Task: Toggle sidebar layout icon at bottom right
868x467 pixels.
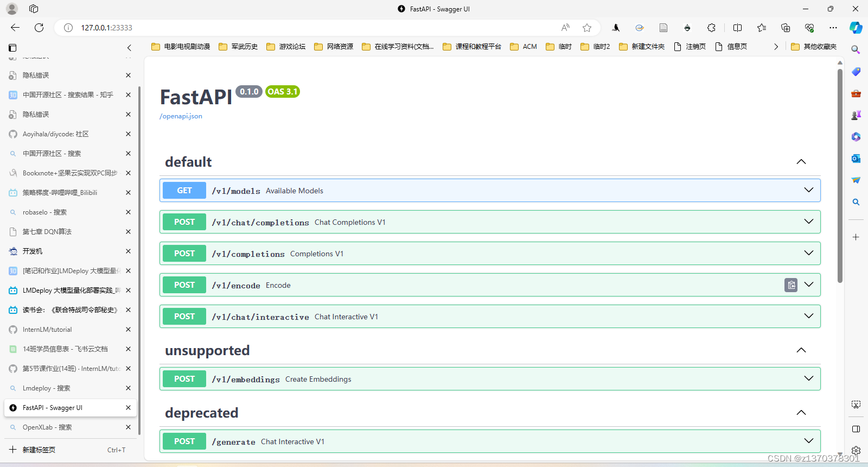Action: click(x=856, y=429)
